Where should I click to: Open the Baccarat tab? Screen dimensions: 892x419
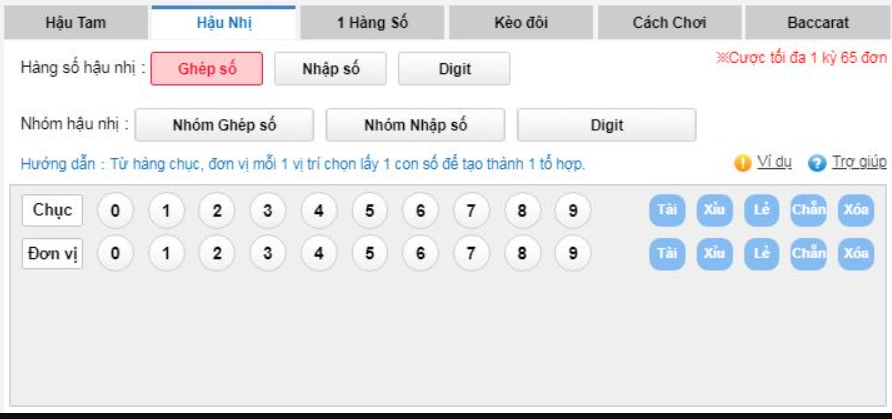coord(817,23)
